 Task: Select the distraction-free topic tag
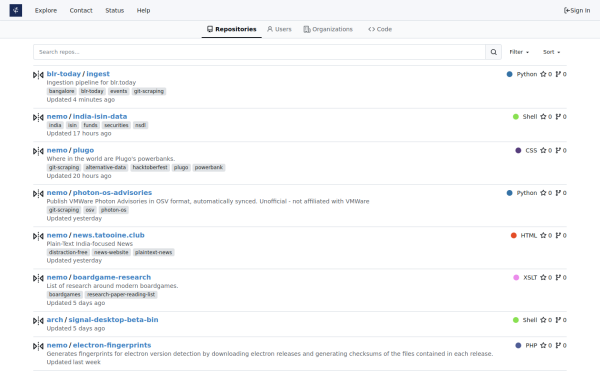click(68, 252)
